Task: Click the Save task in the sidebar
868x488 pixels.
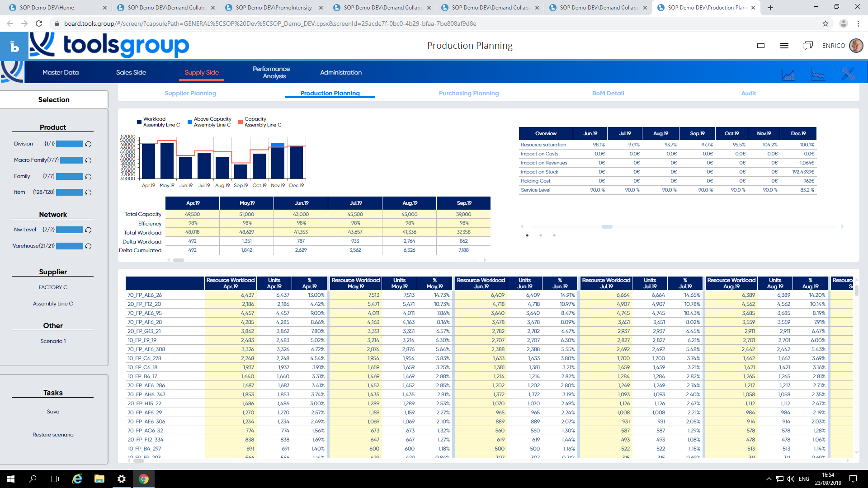Action: tap(53, 411)
